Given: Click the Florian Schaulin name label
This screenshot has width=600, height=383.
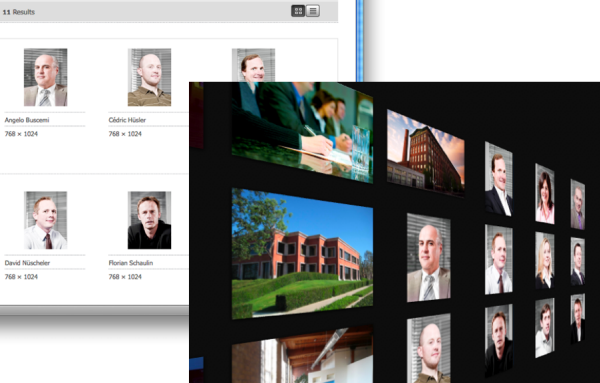Looking at the screenshot, I should pos(130,263).
